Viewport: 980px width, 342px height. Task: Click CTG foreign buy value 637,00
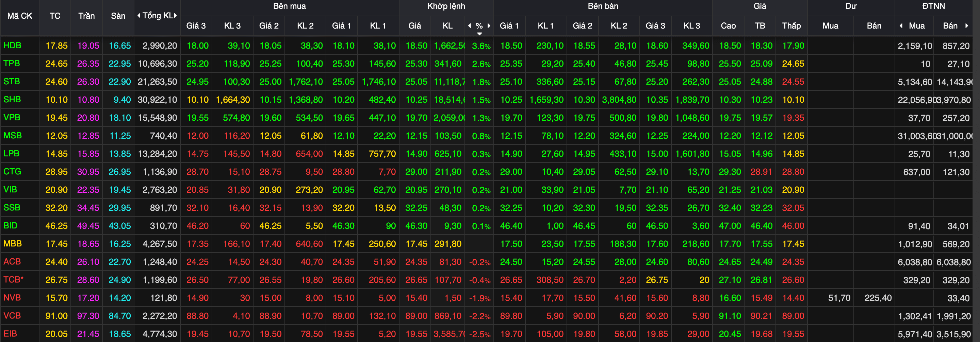click(x=916, y=172)
